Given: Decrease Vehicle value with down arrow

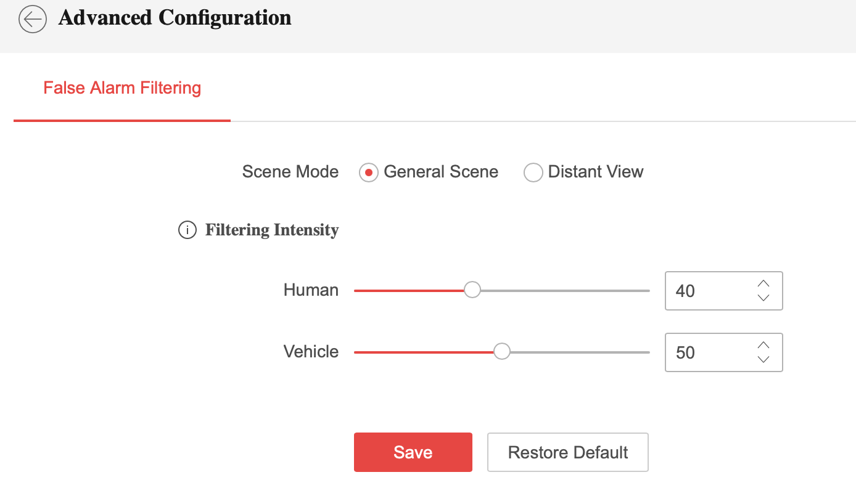Looking at the screenshot, I should 763,360.
